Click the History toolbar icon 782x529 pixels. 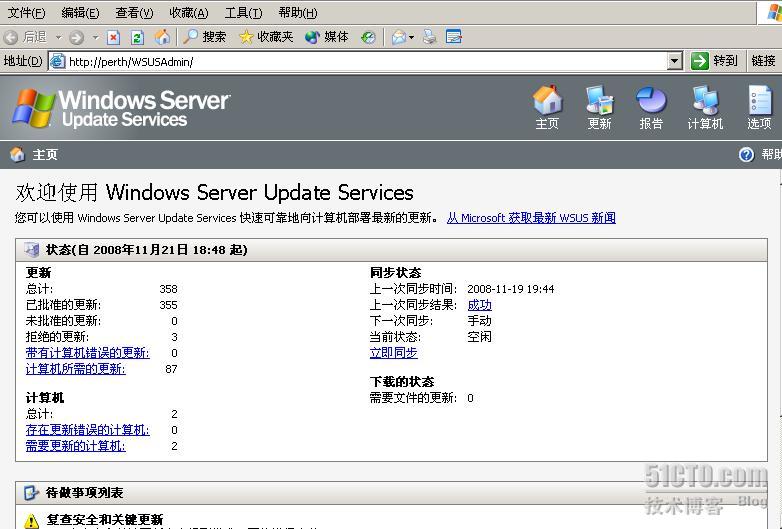368,37
